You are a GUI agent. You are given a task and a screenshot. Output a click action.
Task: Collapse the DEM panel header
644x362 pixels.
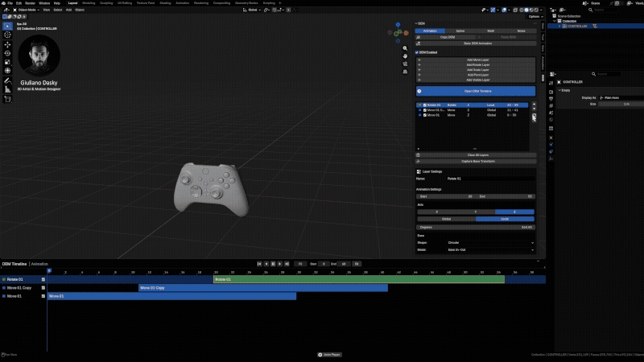(x=420, y=24)
